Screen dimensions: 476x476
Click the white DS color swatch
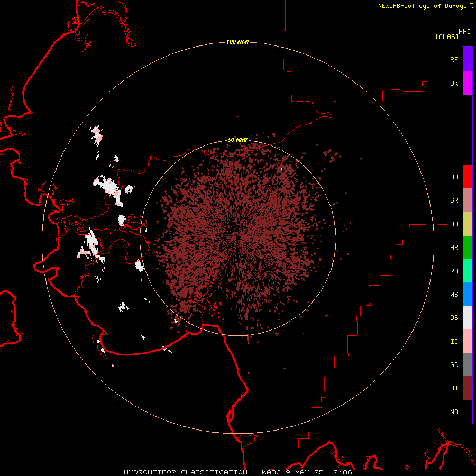point(467,317)
